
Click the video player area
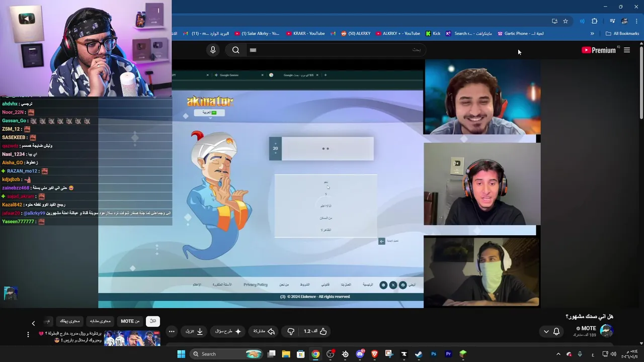pos(318,184)
